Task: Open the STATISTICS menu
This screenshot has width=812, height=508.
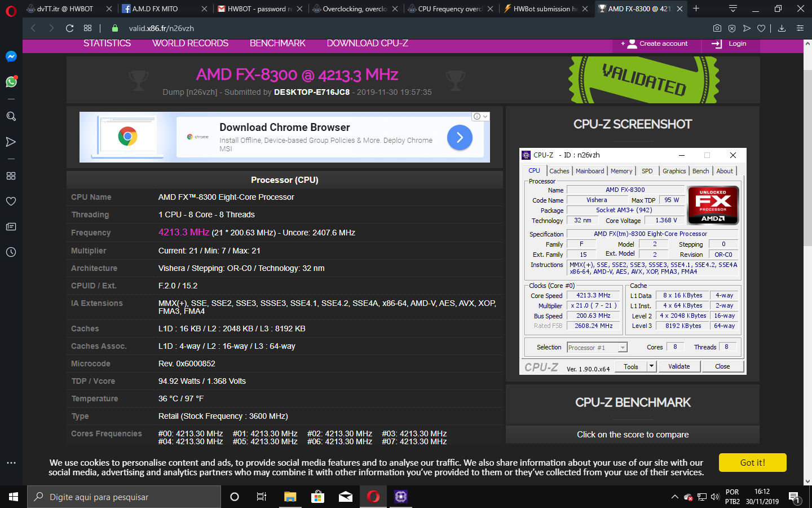Action: coord(107,43)
